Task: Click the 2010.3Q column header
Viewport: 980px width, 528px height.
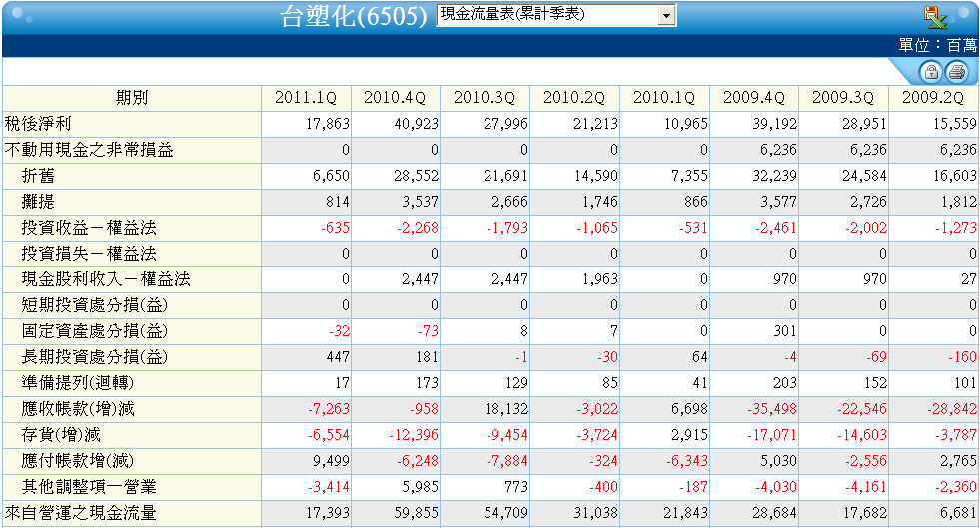Action: (485, 98)
